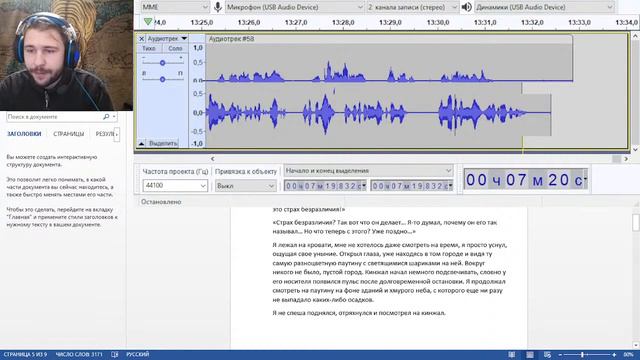Click the Аудиотрек #58 clip title
640x360 pixels.
coord(231,39)
